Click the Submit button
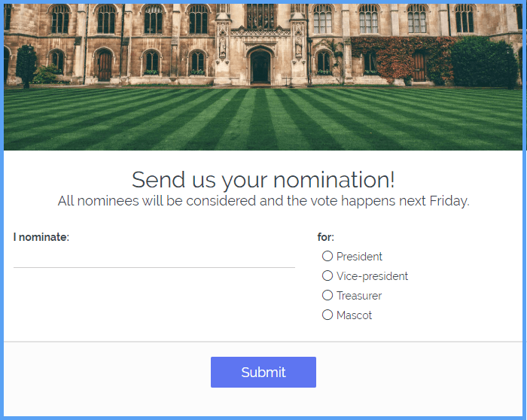 click(x=263, y=373)
